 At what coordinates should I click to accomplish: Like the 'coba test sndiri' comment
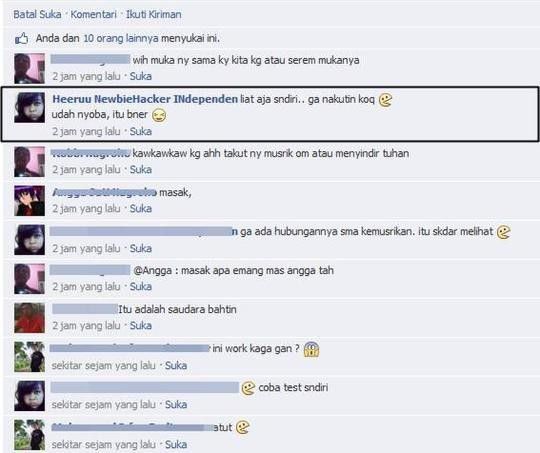tap(176, 404)
